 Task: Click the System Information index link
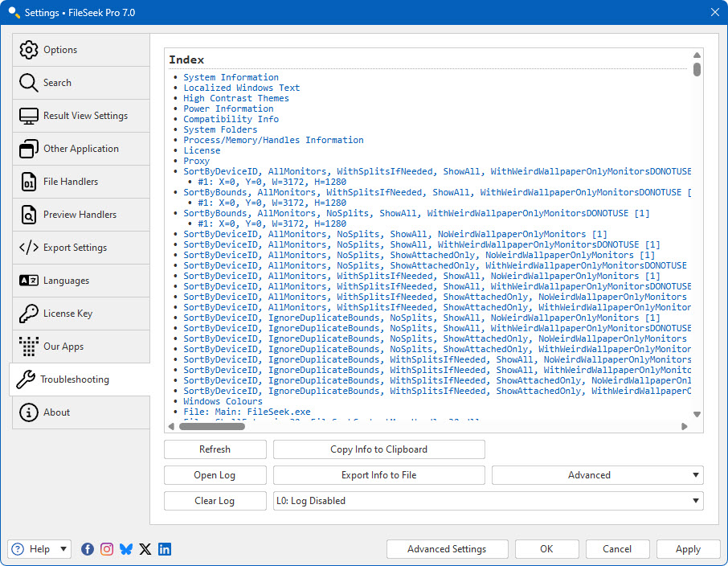pyautogui.click(x=231, y=78)
